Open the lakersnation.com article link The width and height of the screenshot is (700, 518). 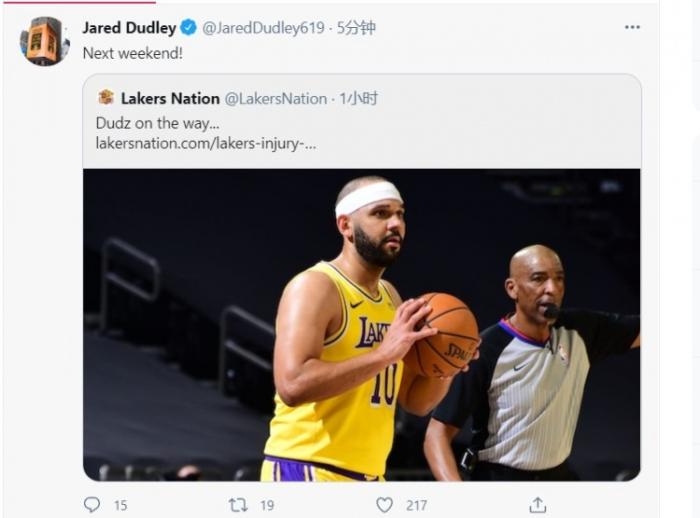click(x=206, y=143)
